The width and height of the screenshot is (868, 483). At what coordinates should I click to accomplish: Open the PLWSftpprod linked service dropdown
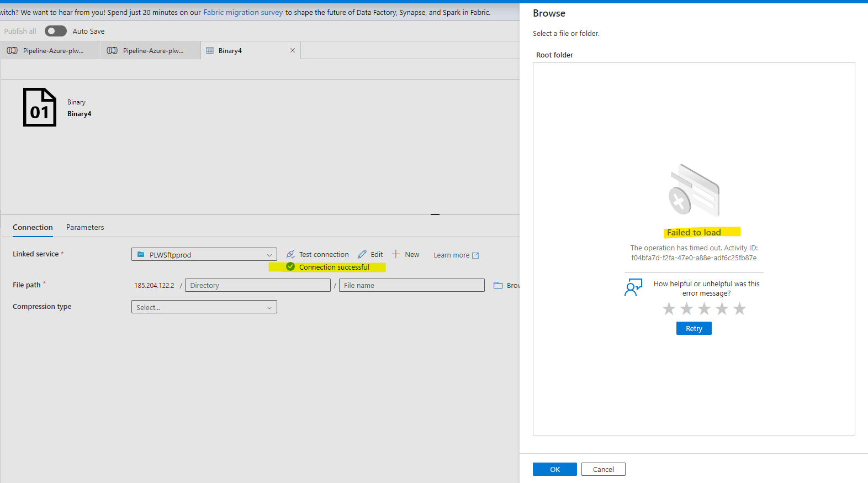(204, 254)
